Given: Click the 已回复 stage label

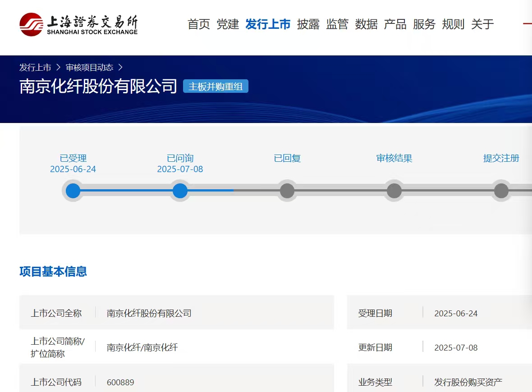Looking at the screenshot, I should 287,158.
